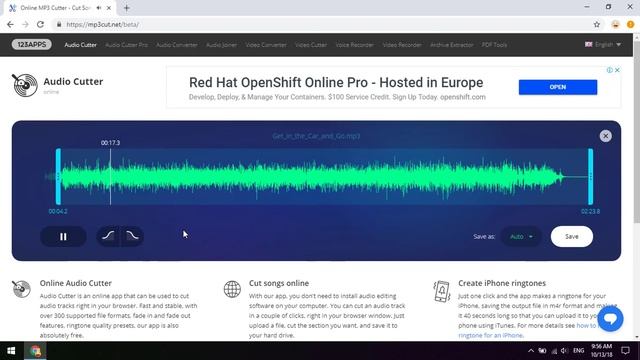
Task: Click the Cut songs online heading
Action: pyautogui.click(x=279, y=283)
